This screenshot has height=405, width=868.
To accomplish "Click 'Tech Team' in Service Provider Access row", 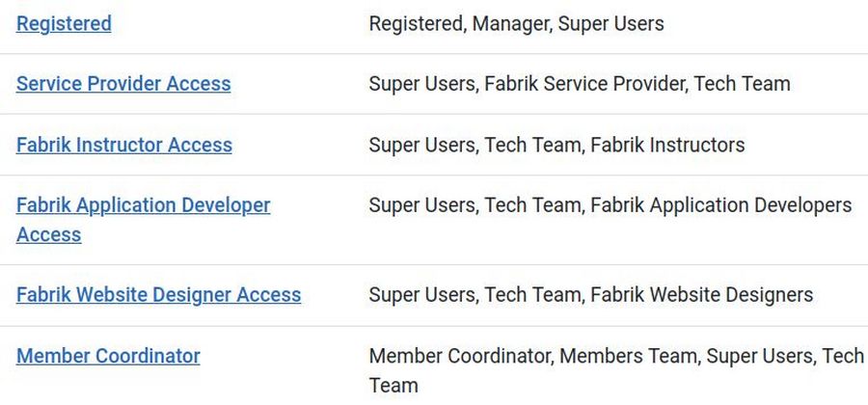I will coord(742,84).
